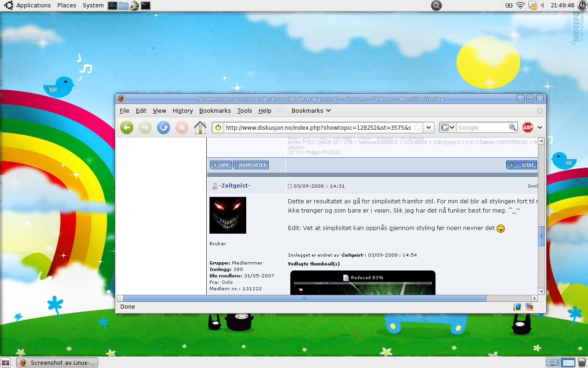Viewport: 588px width, 368px height.
Task: Focus the address bar URL field
Action: 318,127
